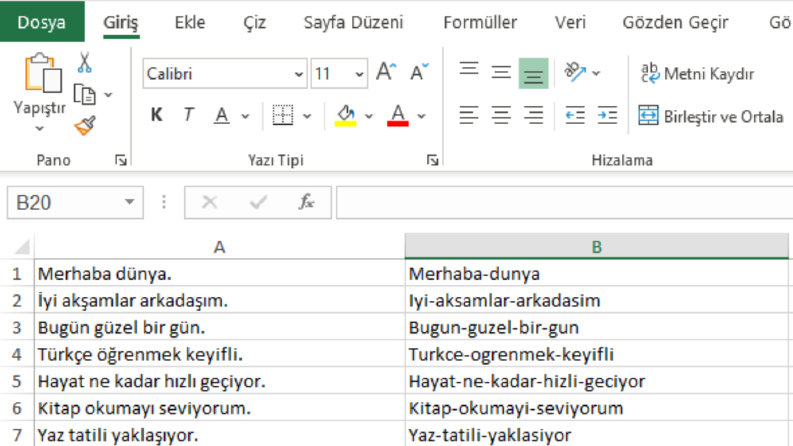The image size is (793, 446).
Task: Click the cancel X in formula bar
Action: [209, 202]
